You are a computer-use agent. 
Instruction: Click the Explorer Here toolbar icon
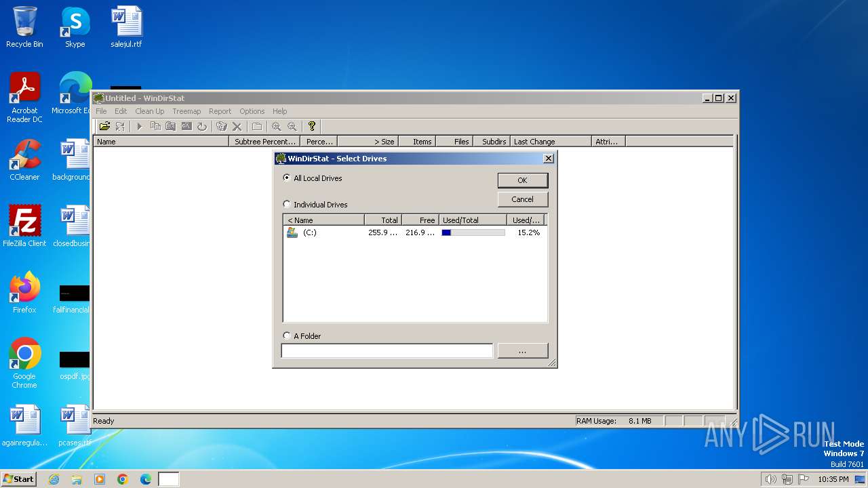coord(171,126)
